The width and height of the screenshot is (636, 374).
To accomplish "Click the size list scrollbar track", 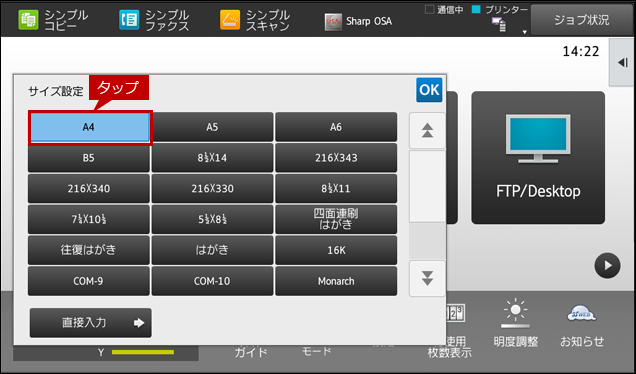I will tap(427, 205).
